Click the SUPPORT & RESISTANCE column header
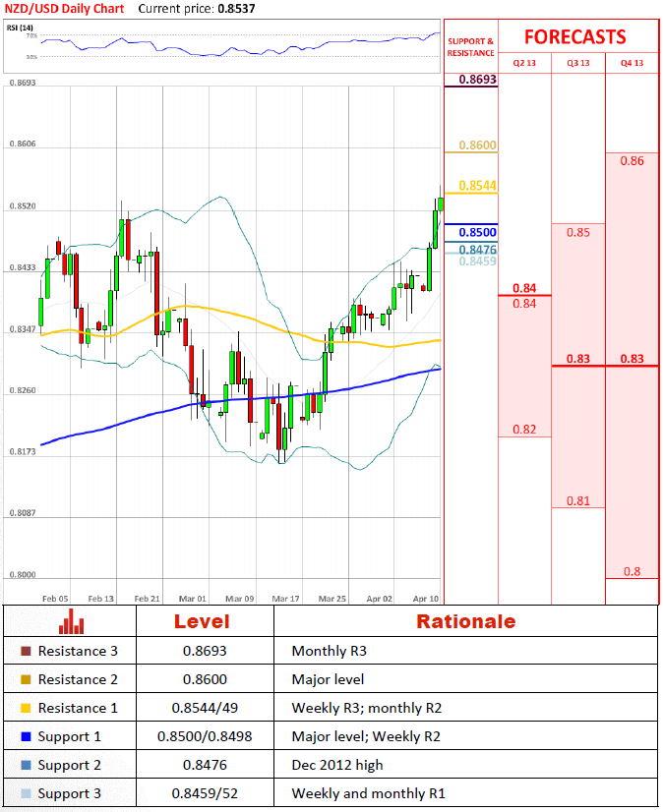Image resolution: width=663 pixels, height=812 pixels. coord(470,47)
